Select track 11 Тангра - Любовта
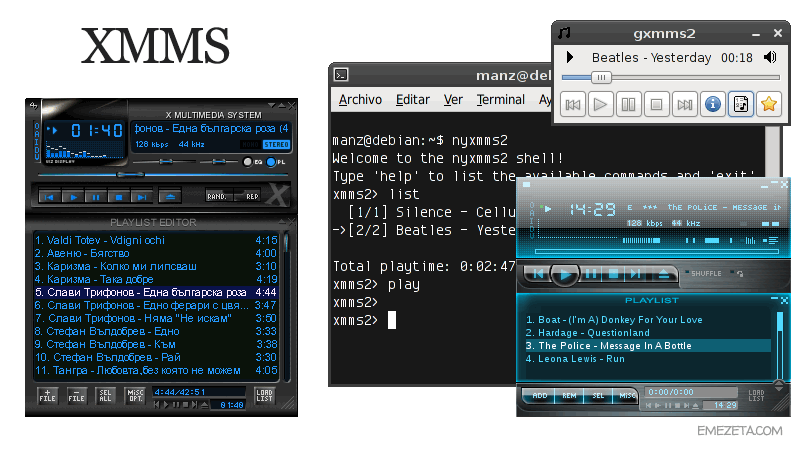The width and height of the screenshot is (800, 450). pyautogui.click(x=156, y=370)
